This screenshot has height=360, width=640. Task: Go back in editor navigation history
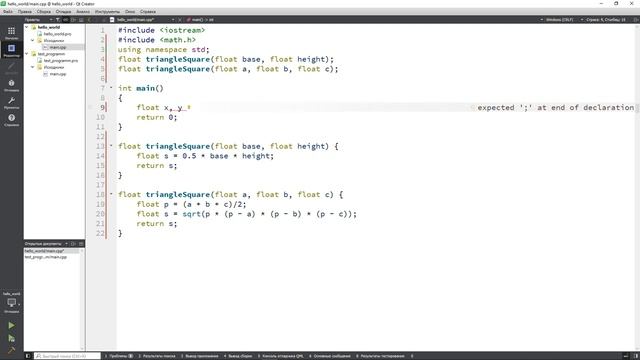point(89,20)
